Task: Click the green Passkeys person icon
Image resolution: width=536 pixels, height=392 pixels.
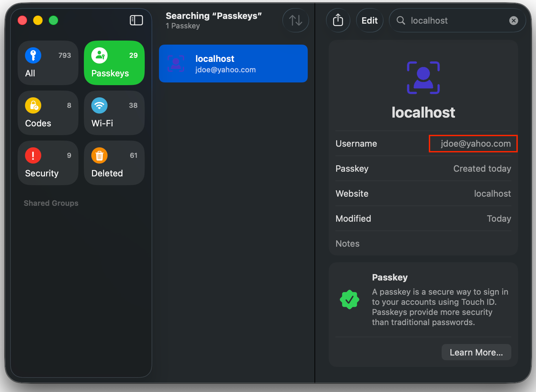Action: coord(99,55)
